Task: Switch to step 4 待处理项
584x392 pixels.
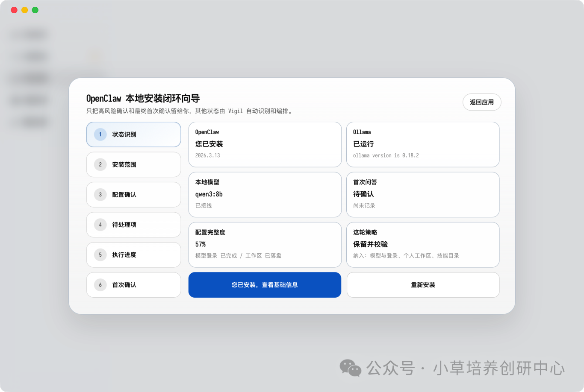Action: 133,225
